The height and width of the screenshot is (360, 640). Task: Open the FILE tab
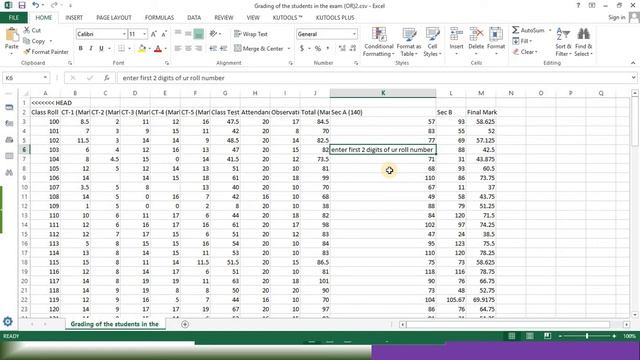click(13, 18)
